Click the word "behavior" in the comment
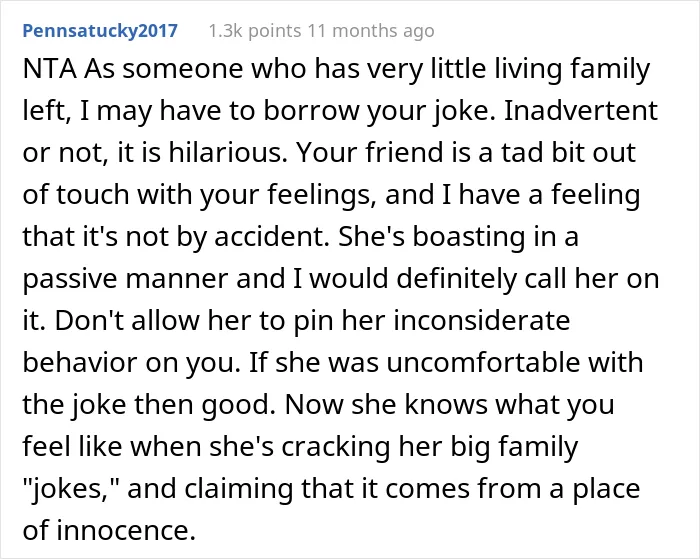The width and height of the screenshot is (700, 559). point(80,363)
